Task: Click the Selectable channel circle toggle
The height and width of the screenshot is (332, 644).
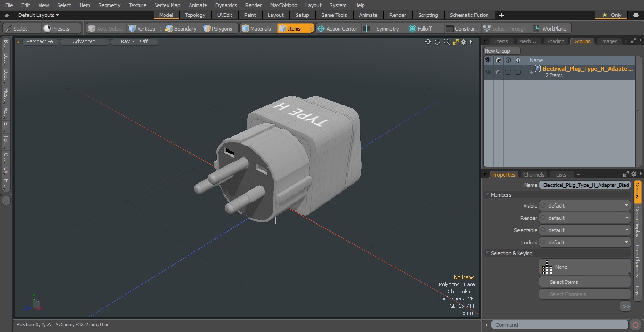Action: (543, 230)
